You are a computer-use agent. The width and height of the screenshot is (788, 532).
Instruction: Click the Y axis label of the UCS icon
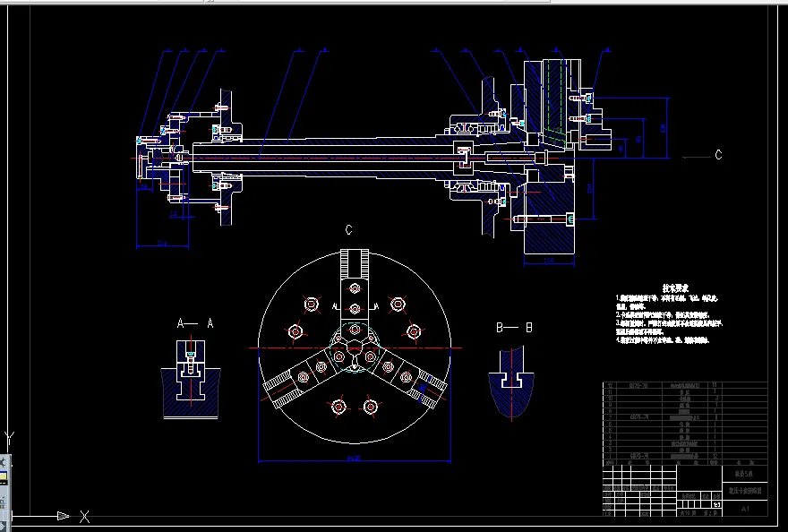coord(10,439)
